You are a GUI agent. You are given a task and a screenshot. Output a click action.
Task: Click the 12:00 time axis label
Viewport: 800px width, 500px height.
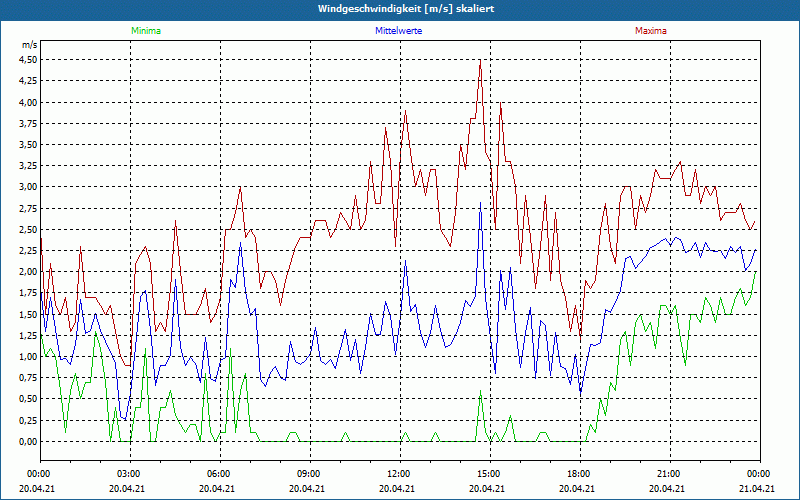[x=399, y=474]
